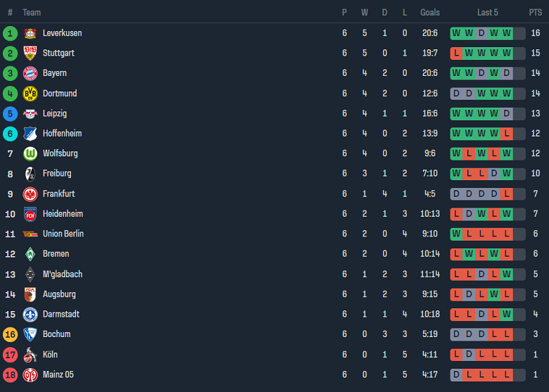Click the Stuttgart club crest icon
This screenshot has width=549, height=392.
[x=30, y=53]
